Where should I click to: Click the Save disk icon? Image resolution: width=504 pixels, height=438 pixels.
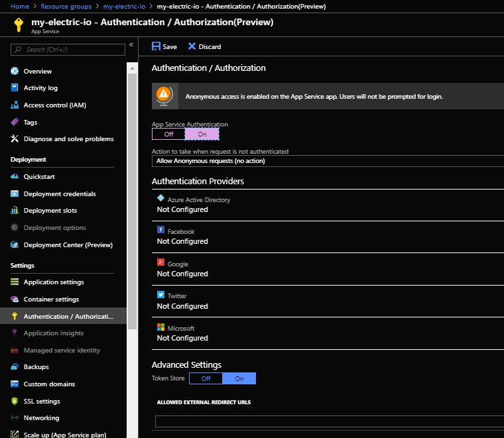[x=156, y=46]
